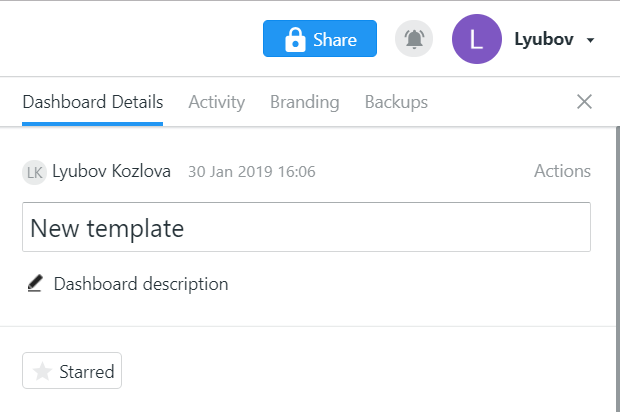This screenshot has height=412, width=620.
Task: Close the dashboard details panel
Action: pyautogui.click(x=584, y=102)
